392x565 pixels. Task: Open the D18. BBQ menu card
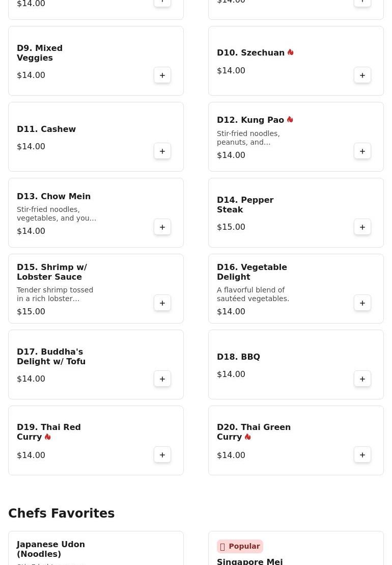(x=296, y=365)
